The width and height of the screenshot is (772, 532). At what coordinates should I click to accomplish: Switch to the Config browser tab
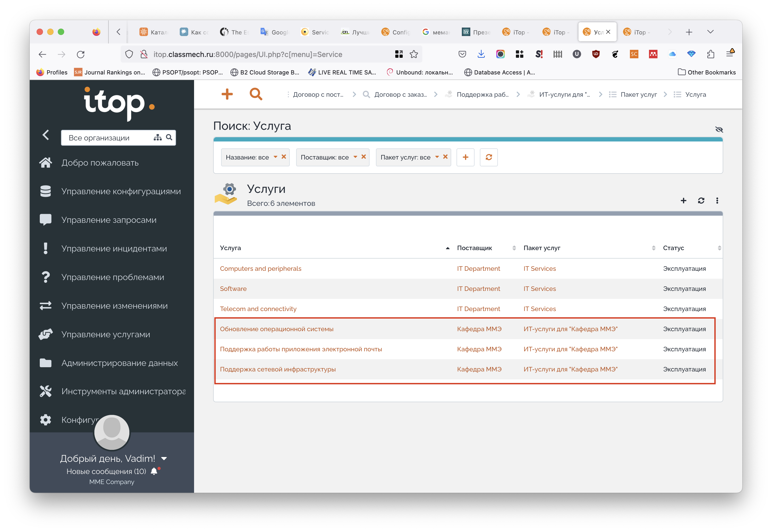tap(396, 32)
